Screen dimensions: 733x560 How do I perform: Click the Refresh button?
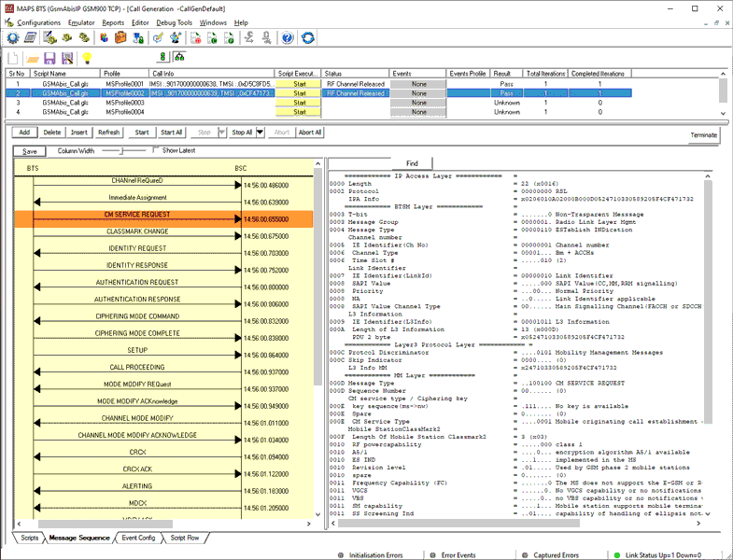click(x=108, y=133)
